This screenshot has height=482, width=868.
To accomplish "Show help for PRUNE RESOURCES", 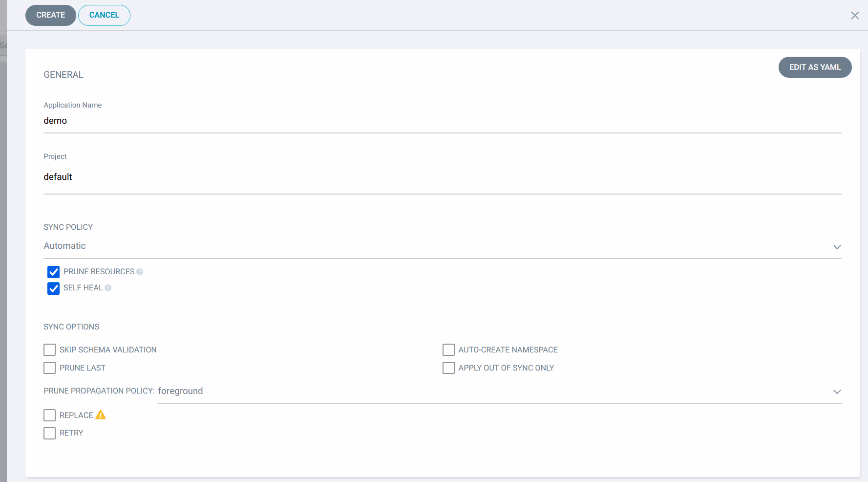I will coord(140,272).
